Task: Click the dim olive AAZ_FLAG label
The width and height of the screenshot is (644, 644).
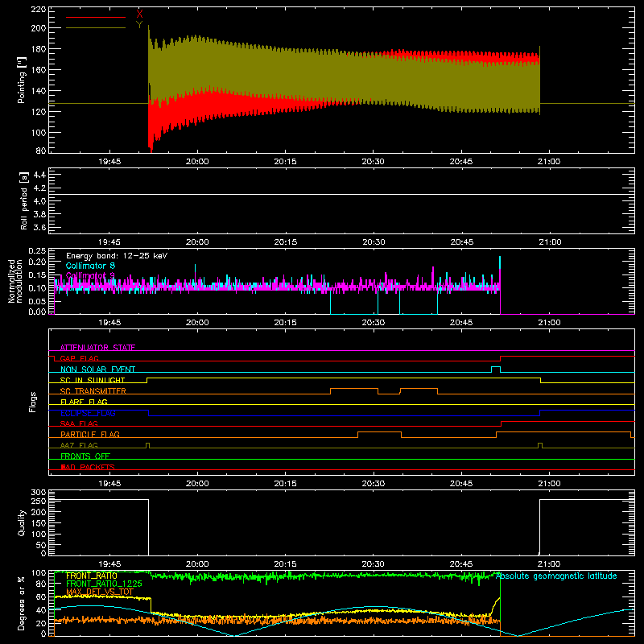Action: point(79,445)
